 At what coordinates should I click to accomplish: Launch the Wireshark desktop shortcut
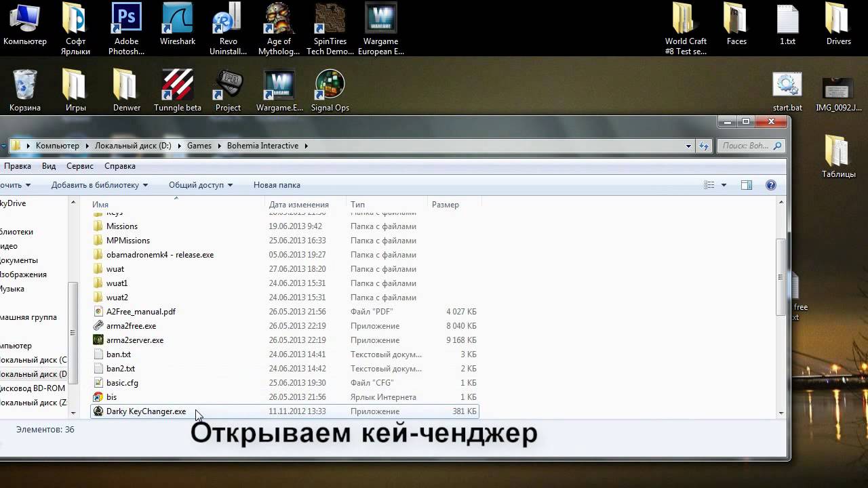tap(178, 24)
